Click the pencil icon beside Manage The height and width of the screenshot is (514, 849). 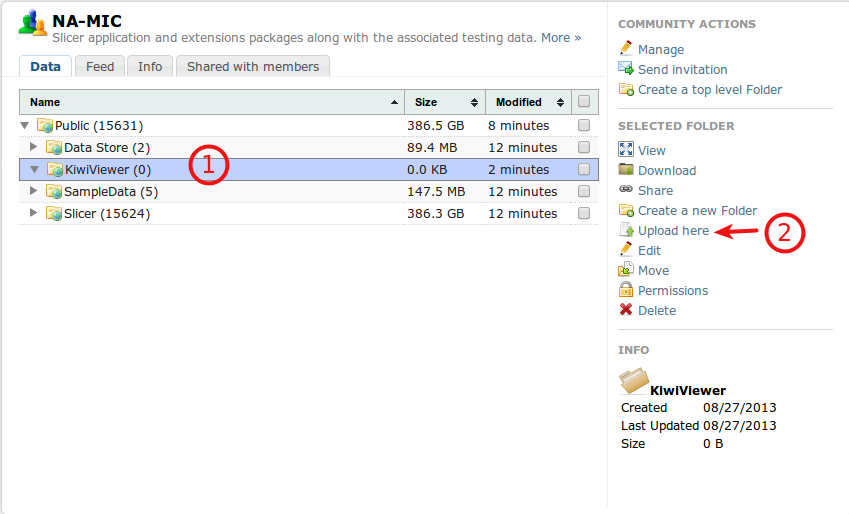626,49
